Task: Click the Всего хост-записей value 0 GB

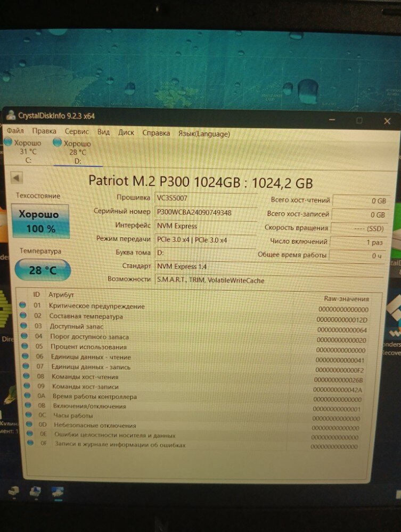Action: pyautogui.click(x=361, y=214)
